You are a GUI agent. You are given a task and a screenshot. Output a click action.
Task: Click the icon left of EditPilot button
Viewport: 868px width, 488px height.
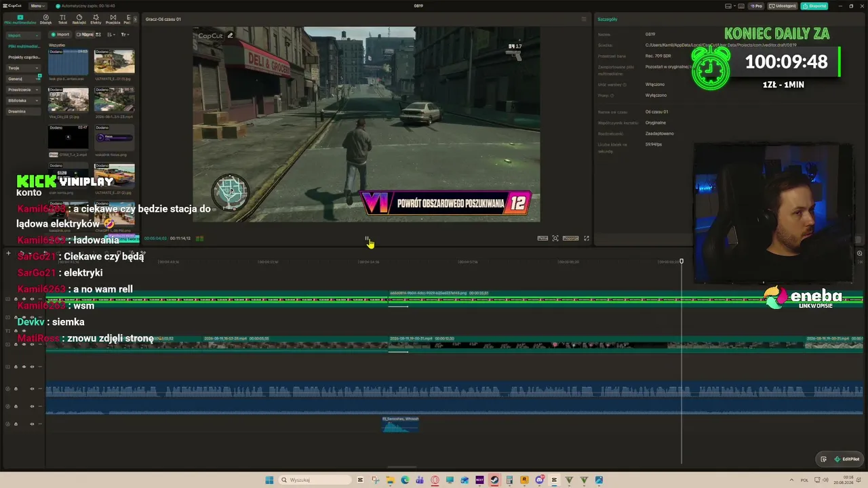coord(823,459)
